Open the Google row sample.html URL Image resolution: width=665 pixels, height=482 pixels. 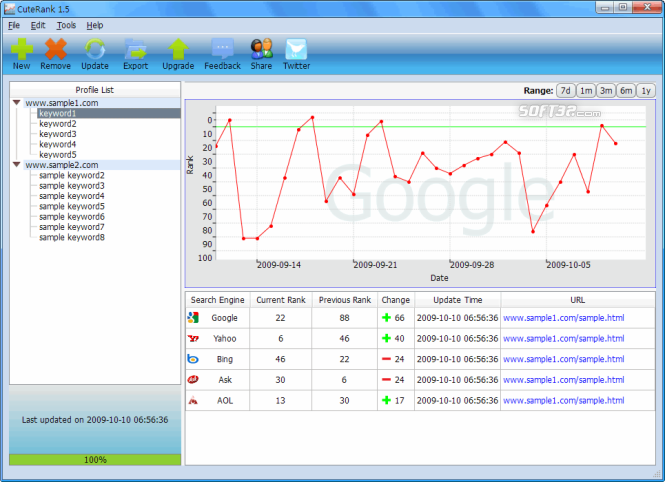click(x=563, y=318)
